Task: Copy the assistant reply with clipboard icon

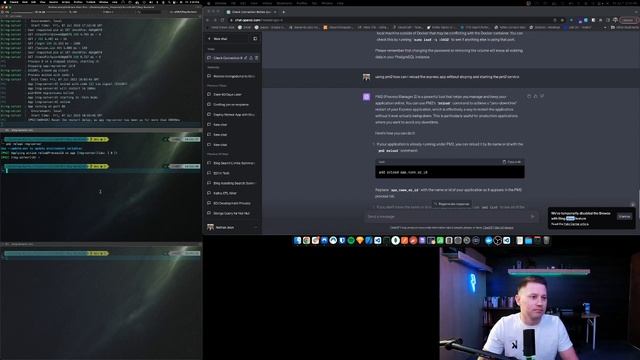Action: pos(529,96)
